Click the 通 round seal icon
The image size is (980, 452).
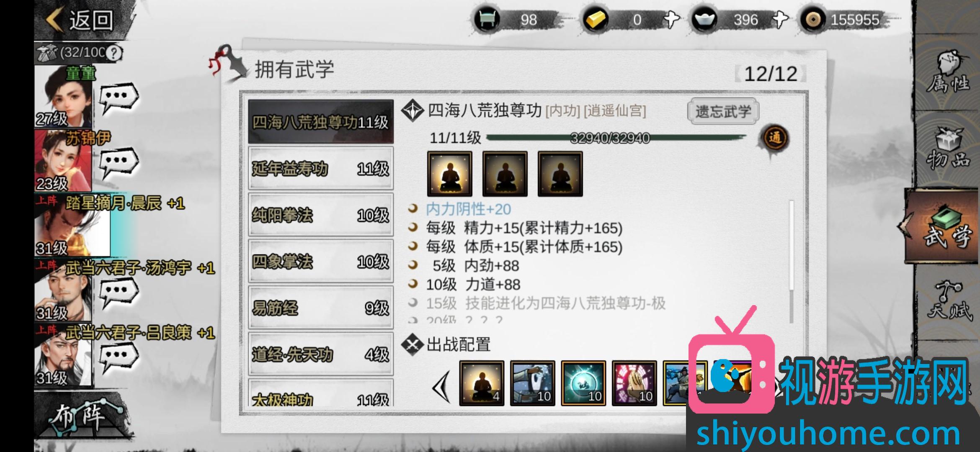774,138
